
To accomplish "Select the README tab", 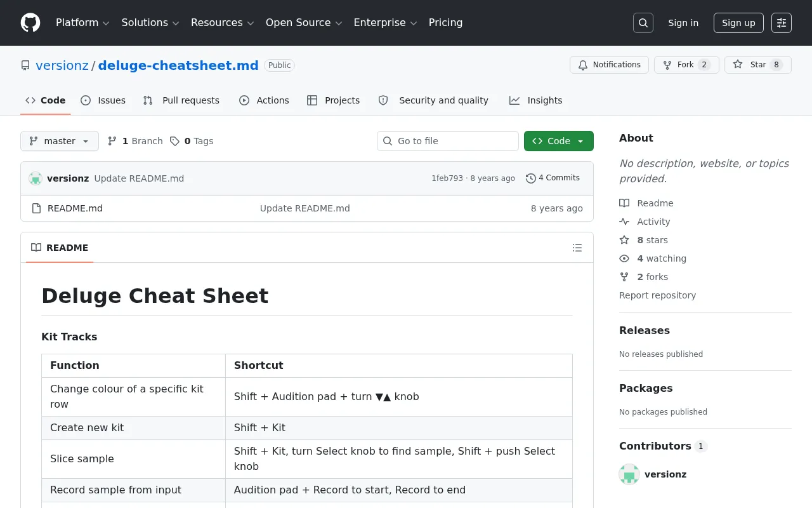I will pos(60,248).
